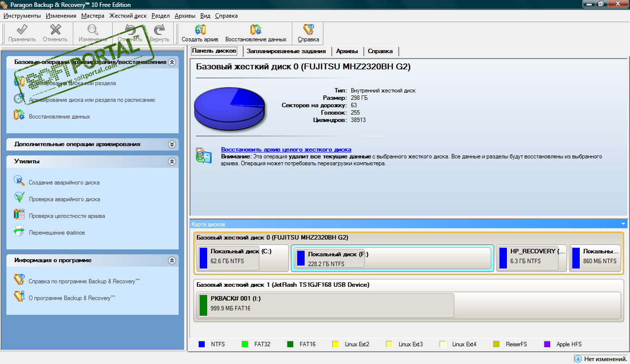Click the restore whole disk archive icon
Image resolution: width=630 pixels, height=364 pixels.
click(x=204, y=155)
